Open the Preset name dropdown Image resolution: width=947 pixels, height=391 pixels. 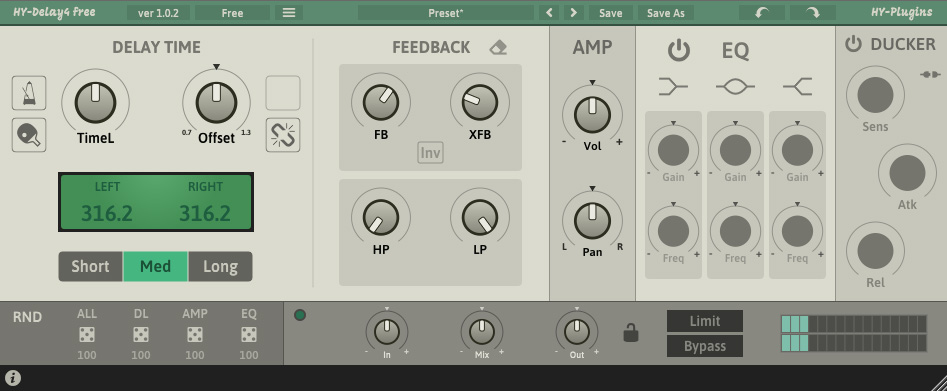[x=446, y=13]
